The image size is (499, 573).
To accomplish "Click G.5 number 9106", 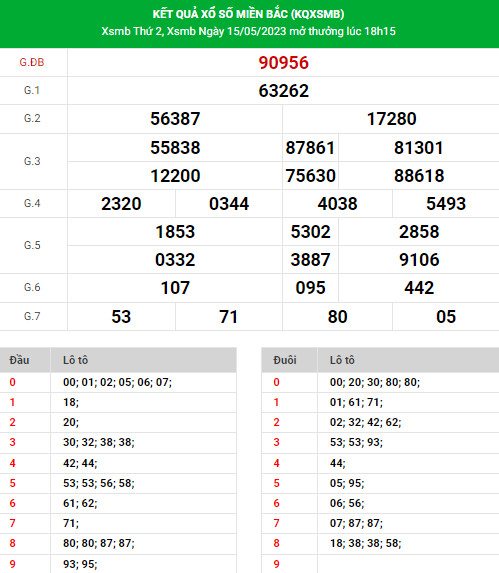I will coord(419,260).
